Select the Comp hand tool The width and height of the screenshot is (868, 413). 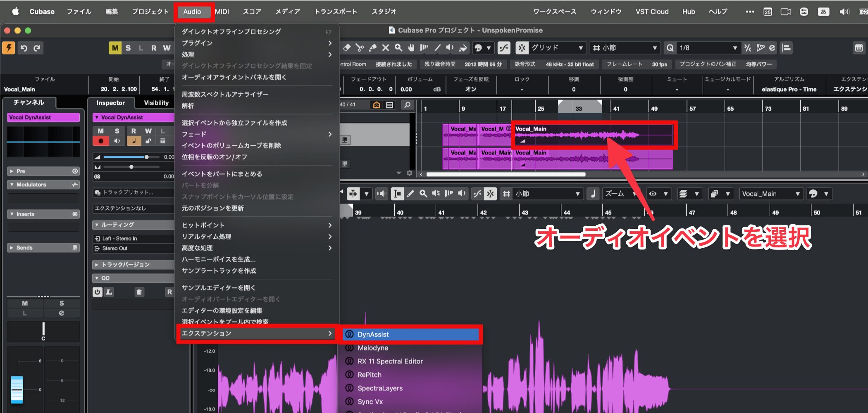pos(411,48)
